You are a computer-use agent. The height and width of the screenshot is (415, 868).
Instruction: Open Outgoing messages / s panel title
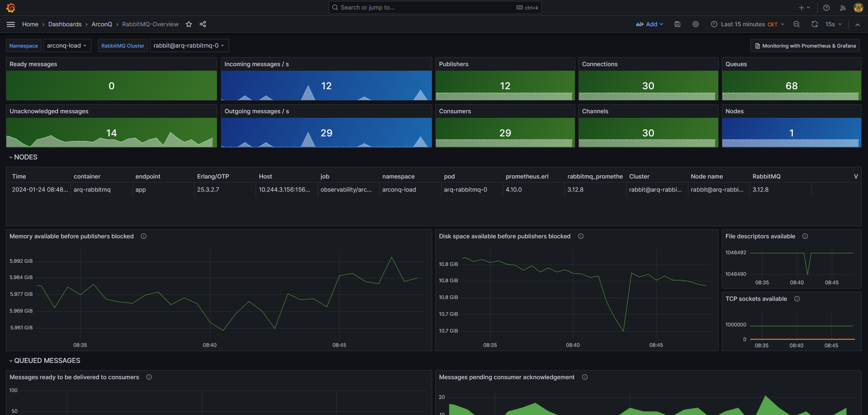257,111
